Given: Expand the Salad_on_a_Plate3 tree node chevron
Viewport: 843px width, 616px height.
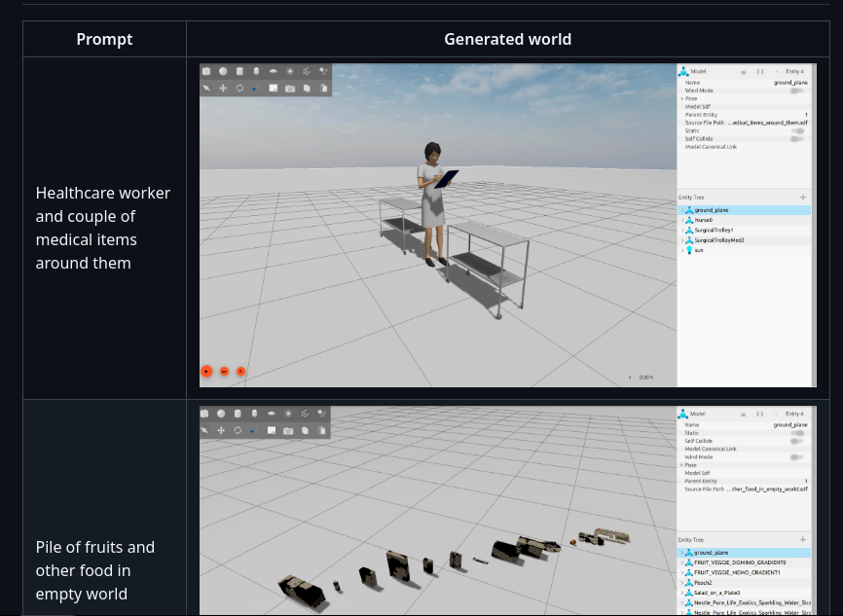Looking at the screenshot, I should [682, 593].
